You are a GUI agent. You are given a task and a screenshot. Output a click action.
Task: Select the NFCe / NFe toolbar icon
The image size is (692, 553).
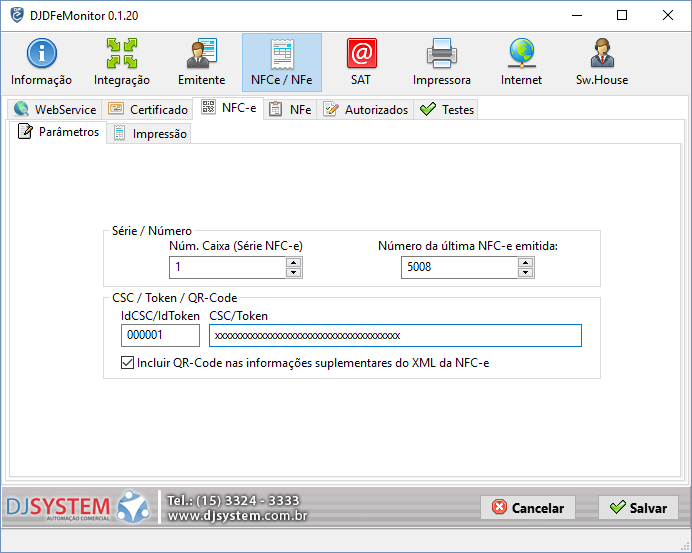click(x=281, y=62)
